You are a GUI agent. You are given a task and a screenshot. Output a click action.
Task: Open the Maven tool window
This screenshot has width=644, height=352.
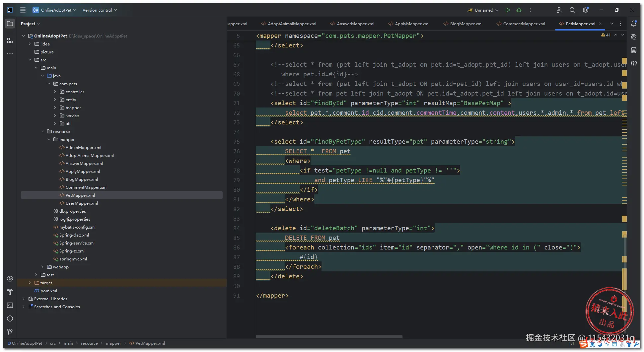coord(634,63)
